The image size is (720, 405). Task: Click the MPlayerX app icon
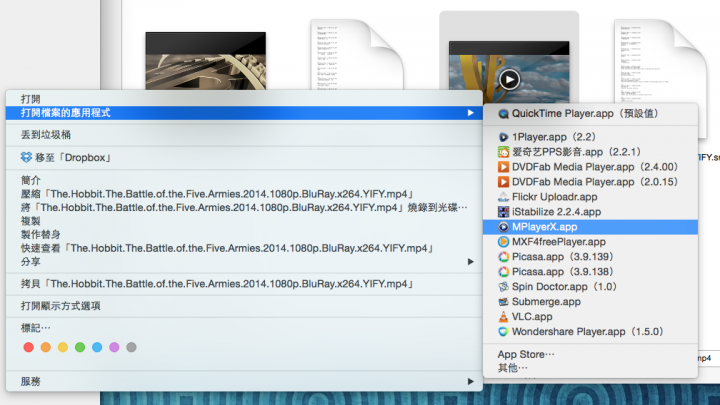[x=503, y=227]
